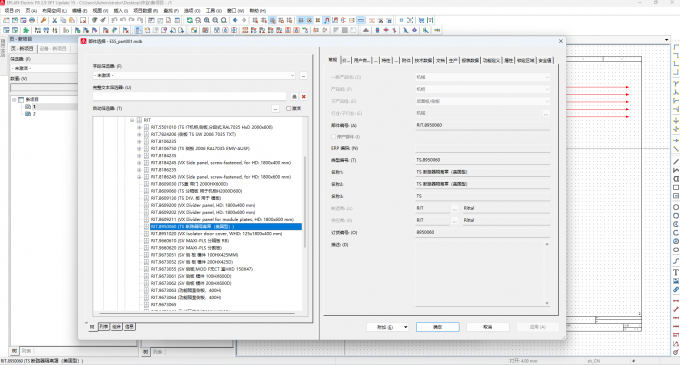680x365 pixels.
Task: Switch to the 信息 tab below parts tree
Action: coord(130,327)
